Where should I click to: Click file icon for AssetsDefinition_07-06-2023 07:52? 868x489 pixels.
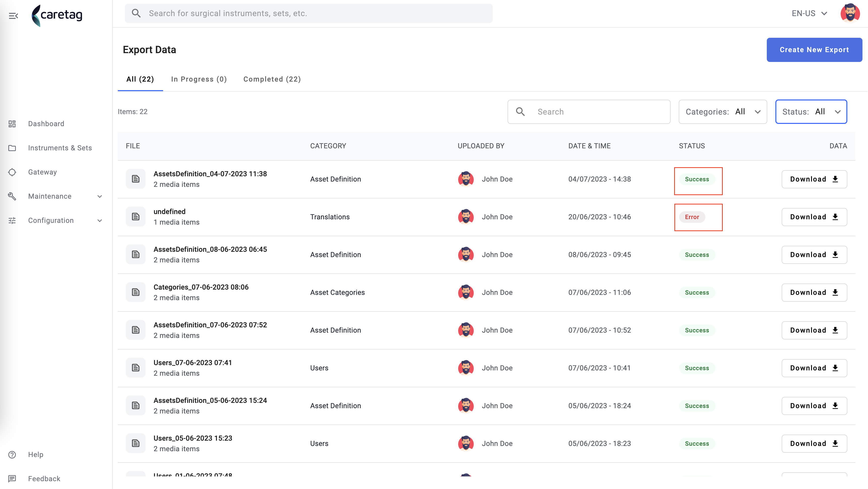[x=135, y=330]
